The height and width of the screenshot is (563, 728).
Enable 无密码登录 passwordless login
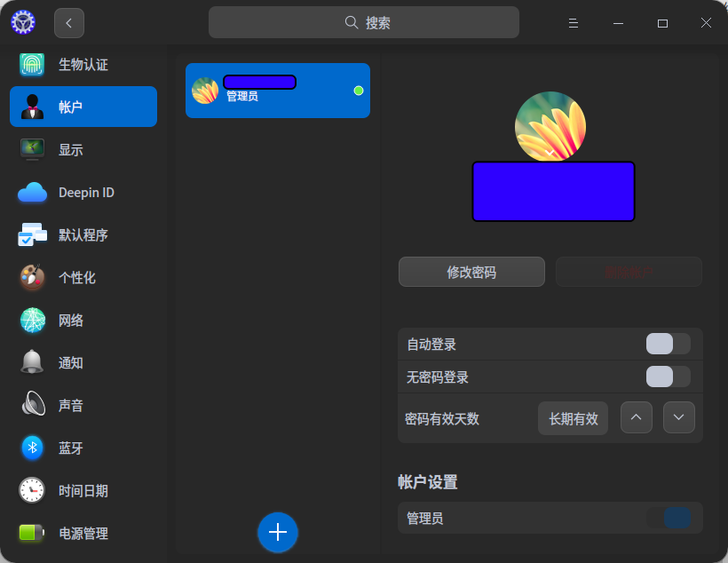click(668, 377)
